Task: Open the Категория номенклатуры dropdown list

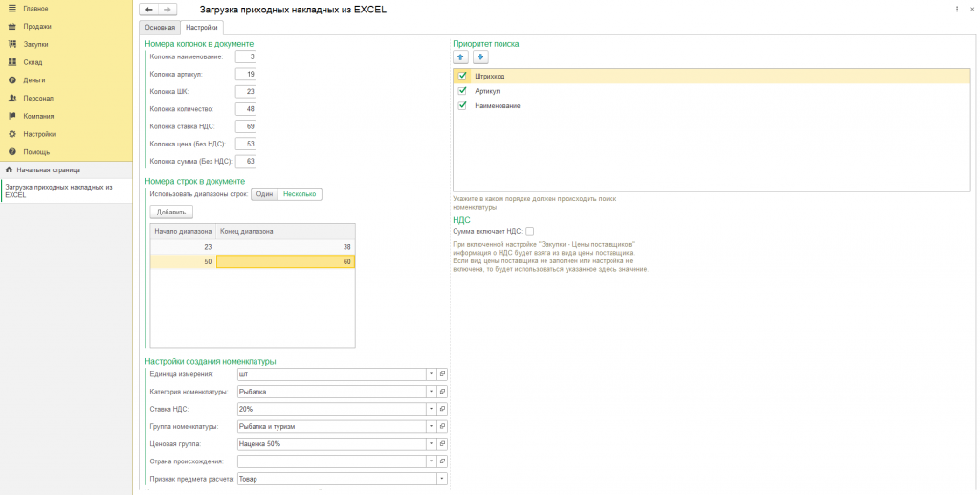Action: pyautogui.click(x=431, y=392)
